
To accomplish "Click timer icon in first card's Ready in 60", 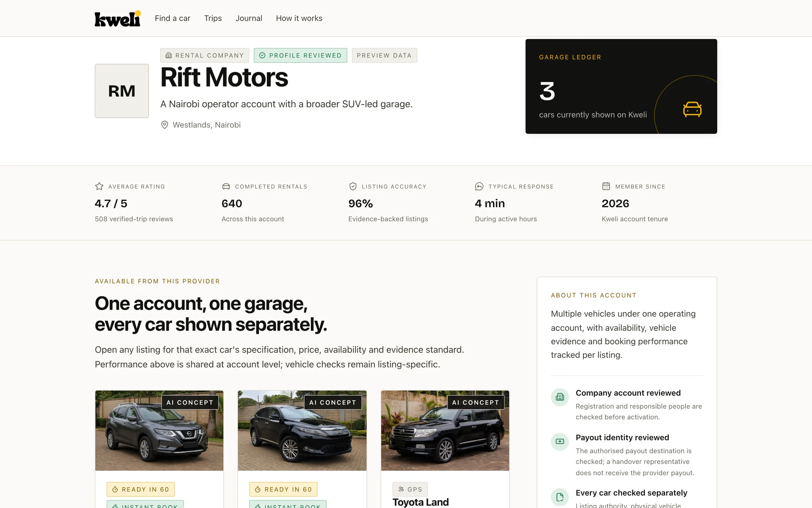I will point(115,489).
